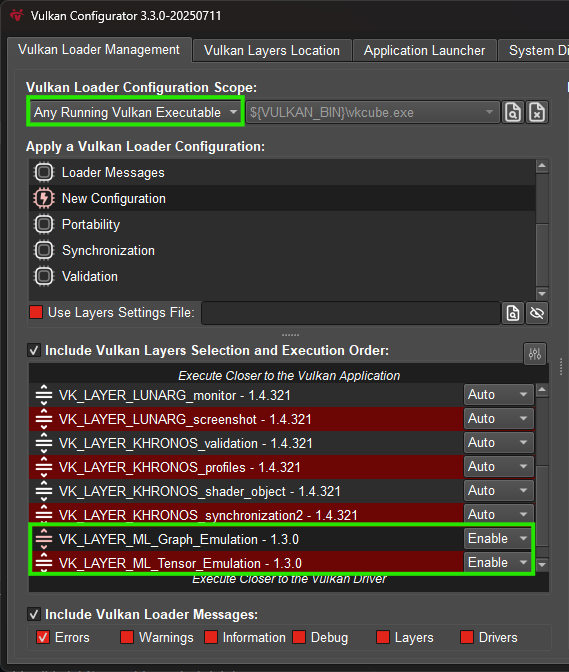Viewport: 569px width, 672px height.
Task: Click the New Configuration chip icon
Action: point(44,198)
